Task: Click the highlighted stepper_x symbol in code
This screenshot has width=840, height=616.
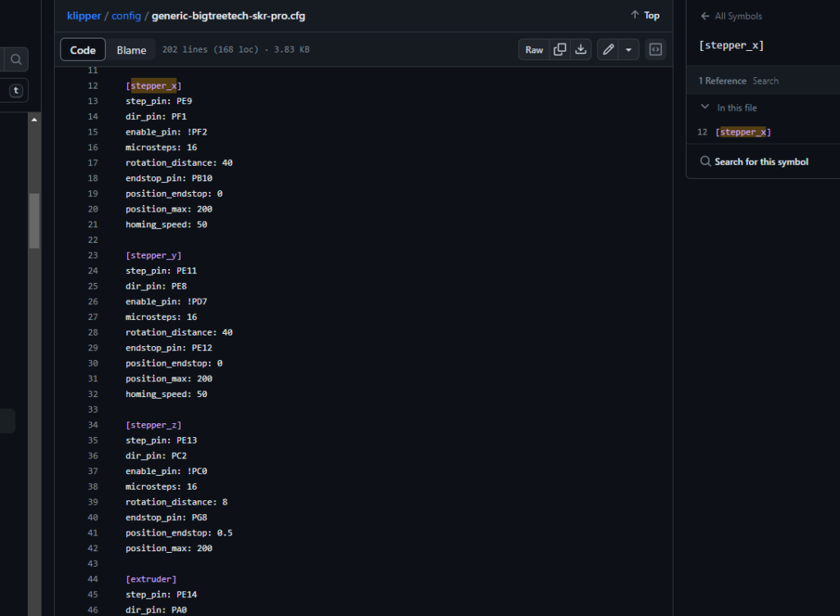Action: [x=153, y=85]
